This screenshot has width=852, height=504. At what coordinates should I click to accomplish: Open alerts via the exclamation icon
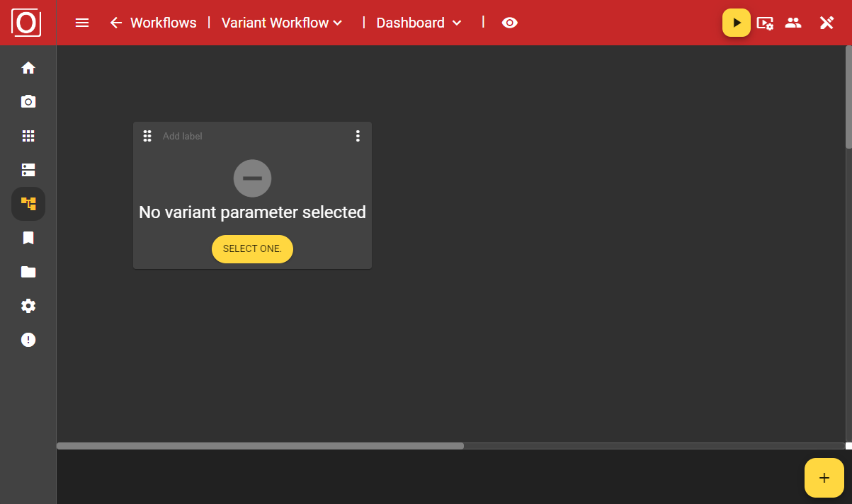(x=28, y=339)
